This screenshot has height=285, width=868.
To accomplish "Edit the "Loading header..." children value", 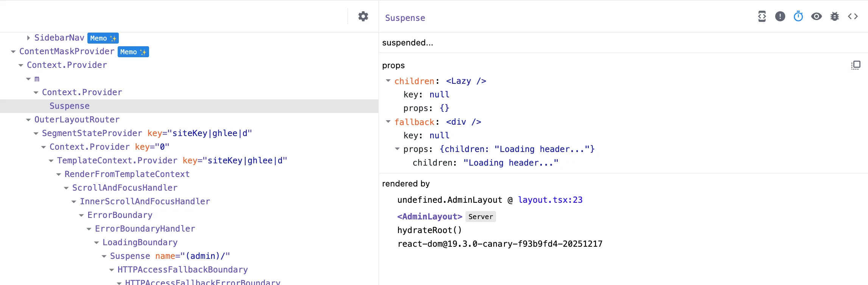I will (510, 163).
